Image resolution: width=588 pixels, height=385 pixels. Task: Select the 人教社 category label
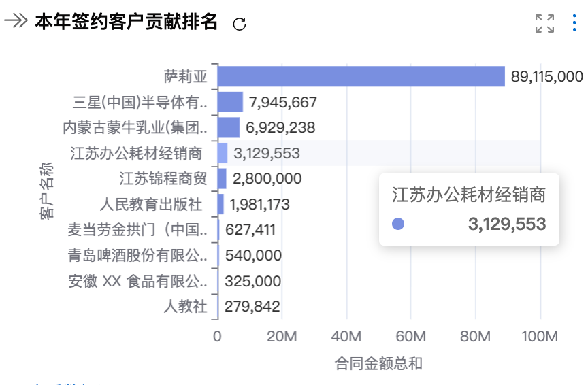coord(185,307)
